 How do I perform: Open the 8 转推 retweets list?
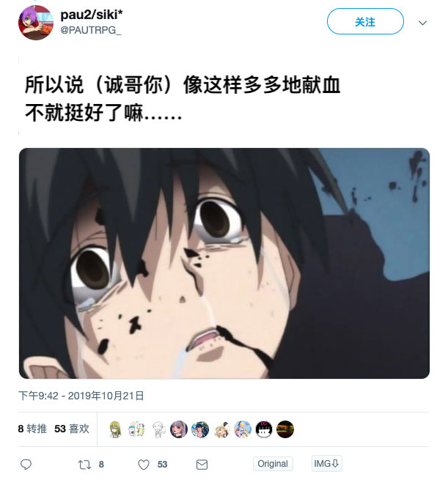tap(32, 429)
